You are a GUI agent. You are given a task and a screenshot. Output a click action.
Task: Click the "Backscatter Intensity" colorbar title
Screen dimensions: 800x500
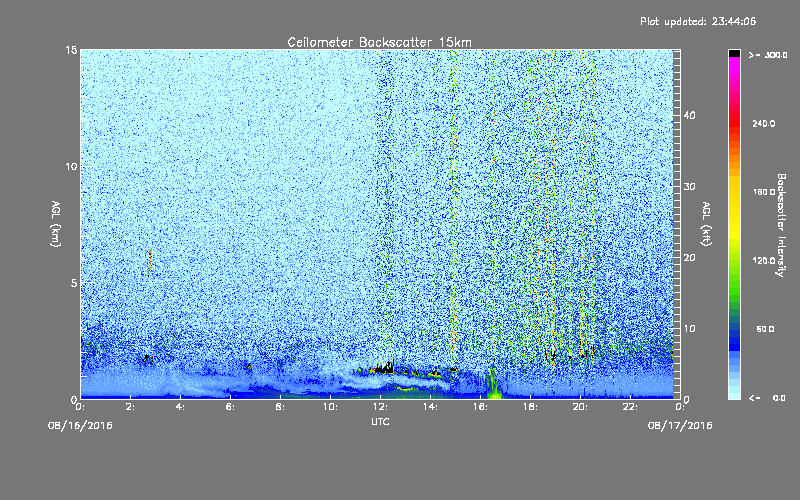click(x=781, y=225)
